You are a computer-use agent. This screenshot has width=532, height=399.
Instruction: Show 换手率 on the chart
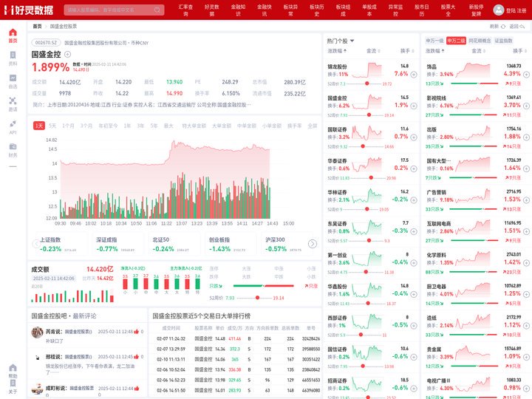click(x=294, y=126)
